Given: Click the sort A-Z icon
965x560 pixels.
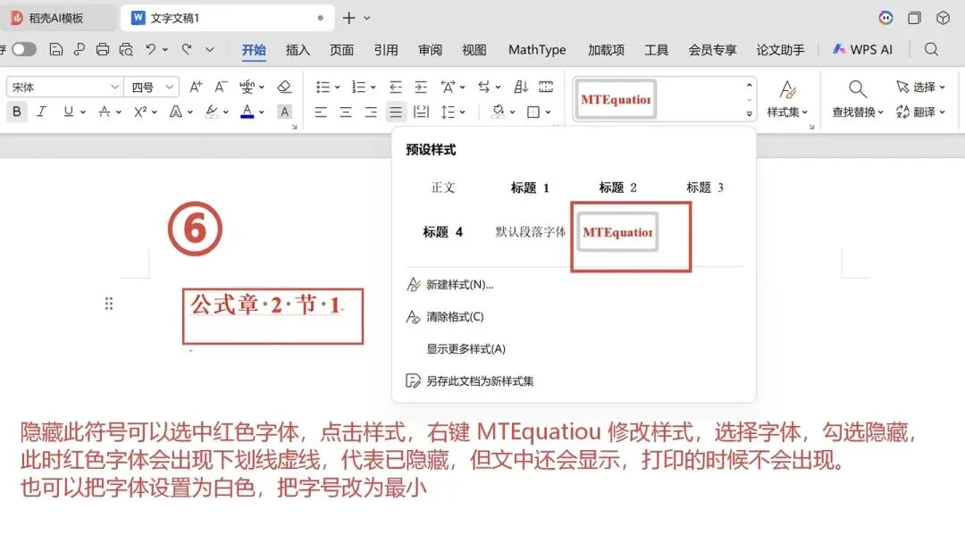Looking at the screenshot, I should (x=521, y=87).
